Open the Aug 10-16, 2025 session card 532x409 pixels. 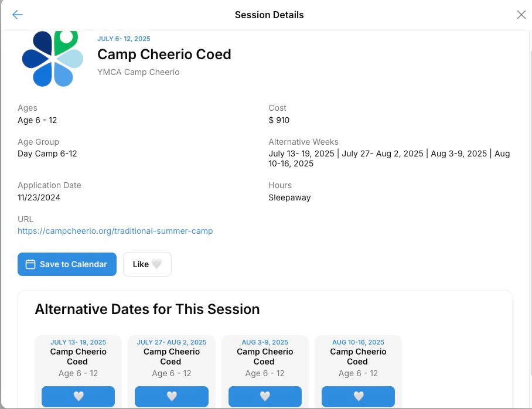[x=358, y=357]
